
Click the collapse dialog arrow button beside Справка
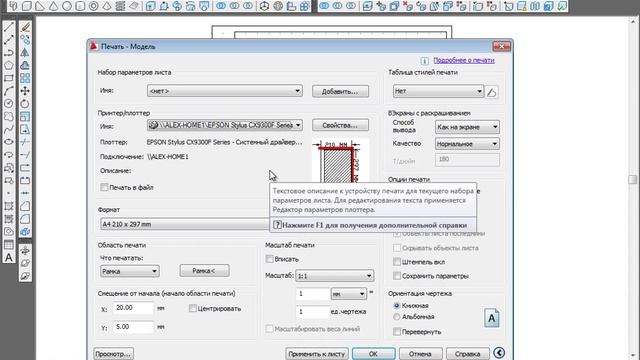[499, 353]
